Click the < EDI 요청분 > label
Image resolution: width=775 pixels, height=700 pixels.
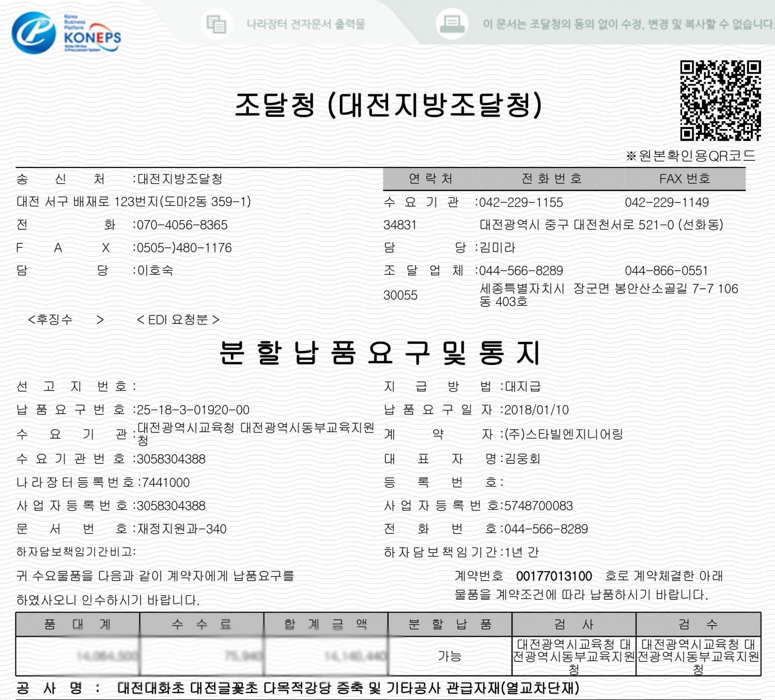pyautogui.click(x=178, y=320)
